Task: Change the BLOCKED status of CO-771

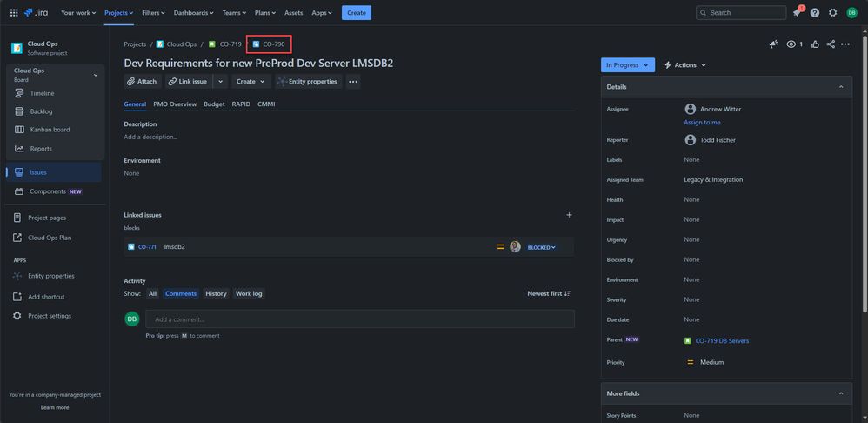Action: [541, 247]
